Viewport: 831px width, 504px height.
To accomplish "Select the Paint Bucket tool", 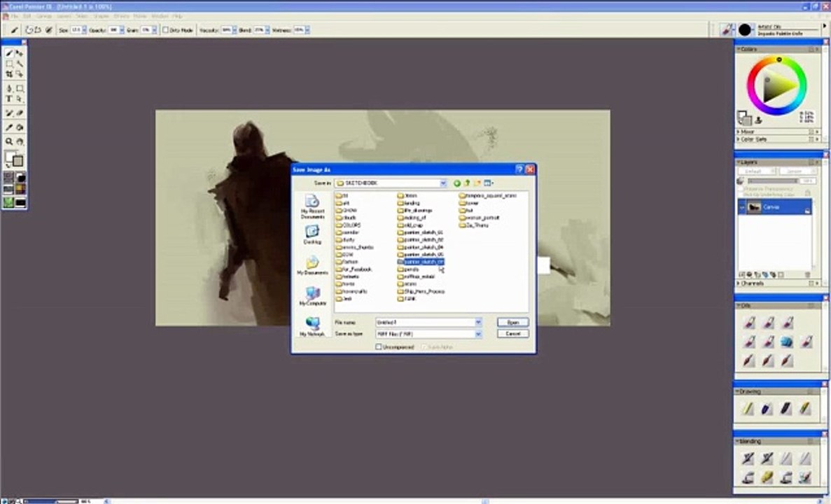I will (20, 127).
